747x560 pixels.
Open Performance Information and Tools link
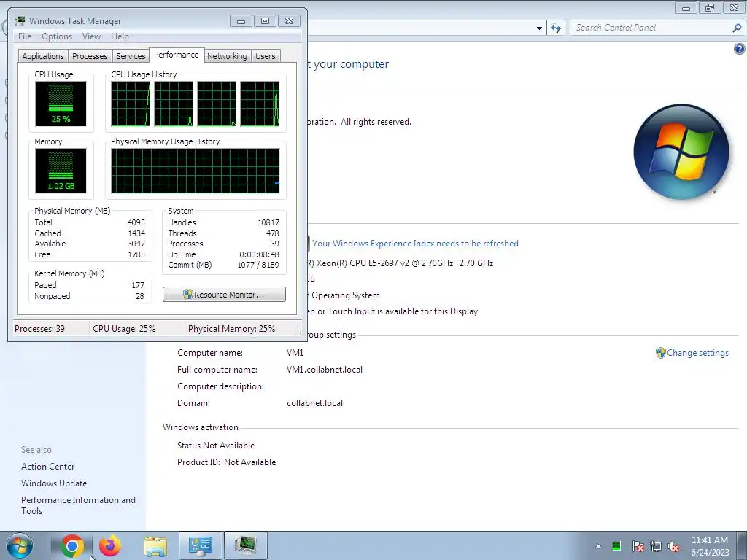[78, 505]
